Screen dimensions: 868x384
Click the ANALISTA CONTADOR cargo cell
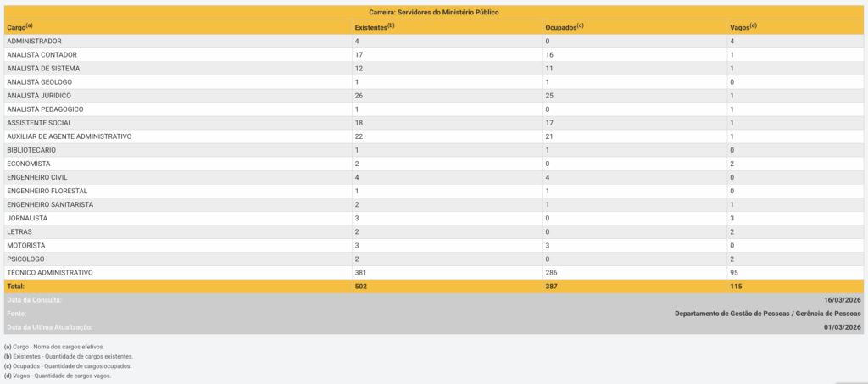[42, 54]
